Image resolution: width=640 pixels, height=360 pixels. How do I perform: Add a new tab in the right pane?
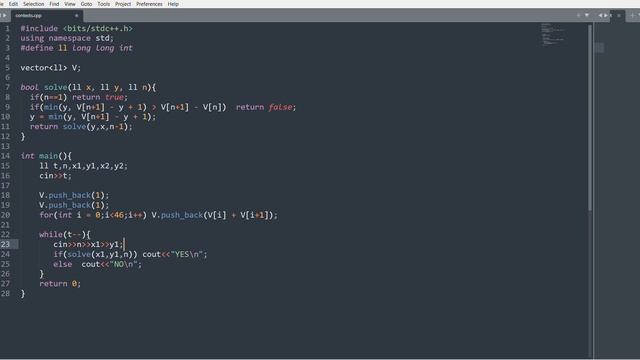[x=632, y=16]
